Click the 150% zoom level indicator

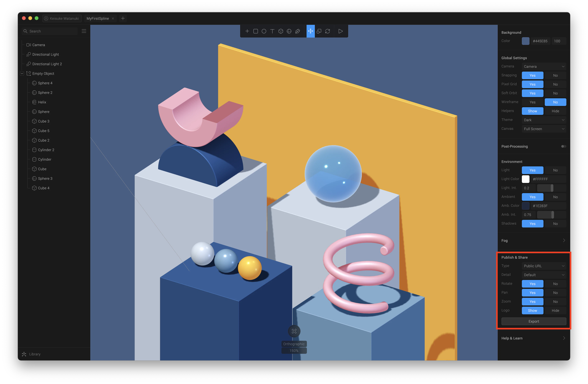tap(294, 351)
